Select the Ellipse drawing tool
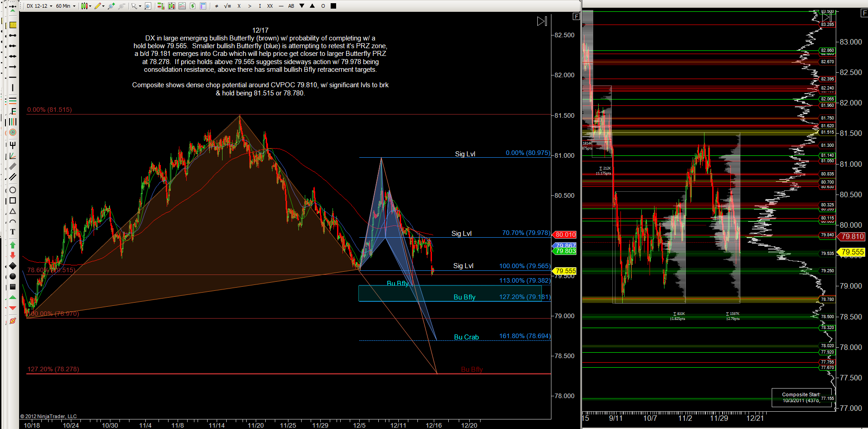 [x=13, y=190]
